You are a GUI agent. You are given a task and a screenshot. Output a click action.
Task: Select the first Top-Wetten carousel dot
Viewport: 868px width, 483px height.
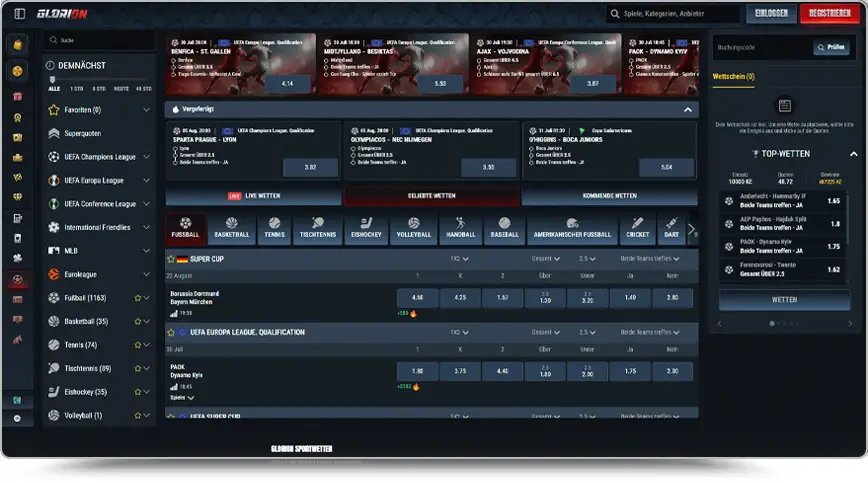click(x=772, y=324)
